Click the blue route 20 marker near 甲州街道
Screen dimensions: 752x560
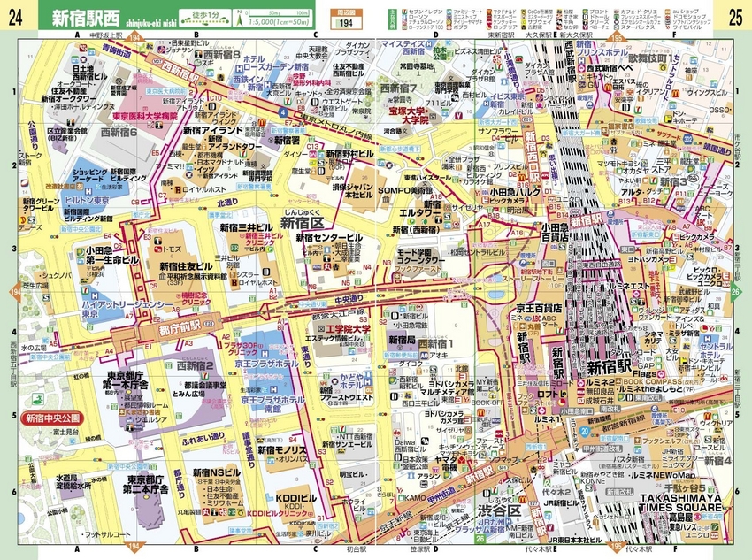coord(584,431)
